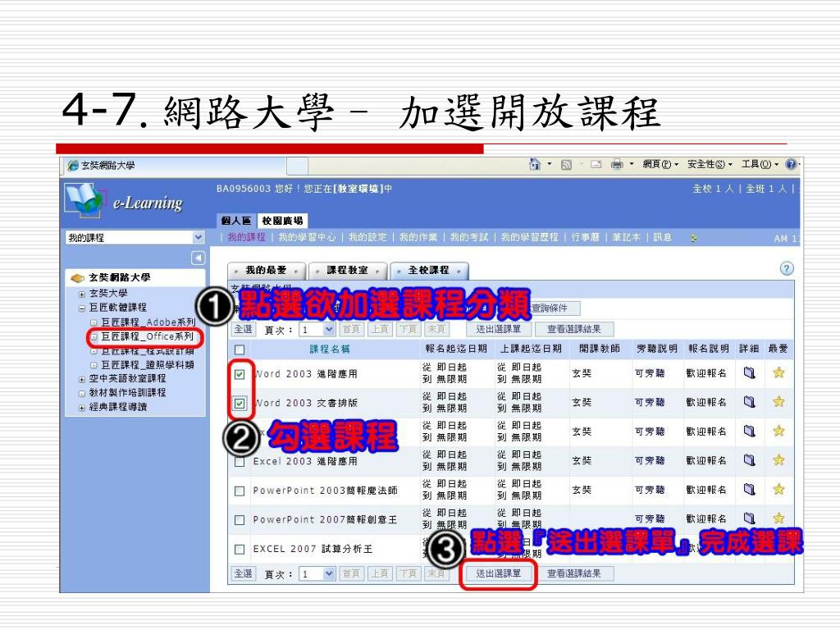
Task: Open the upper 頁次 page number dropdown
Action: coord(317,330)
